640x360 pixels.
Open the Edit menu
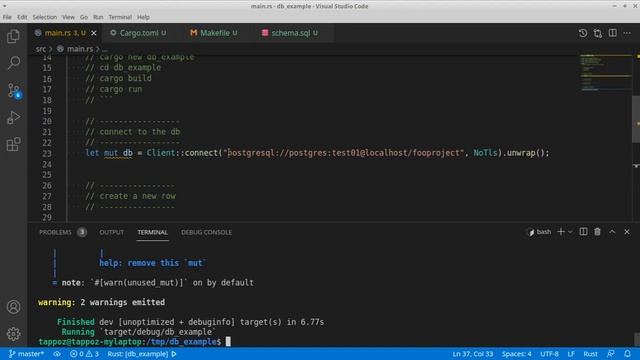pyautogui.click(x=22, y=17)
